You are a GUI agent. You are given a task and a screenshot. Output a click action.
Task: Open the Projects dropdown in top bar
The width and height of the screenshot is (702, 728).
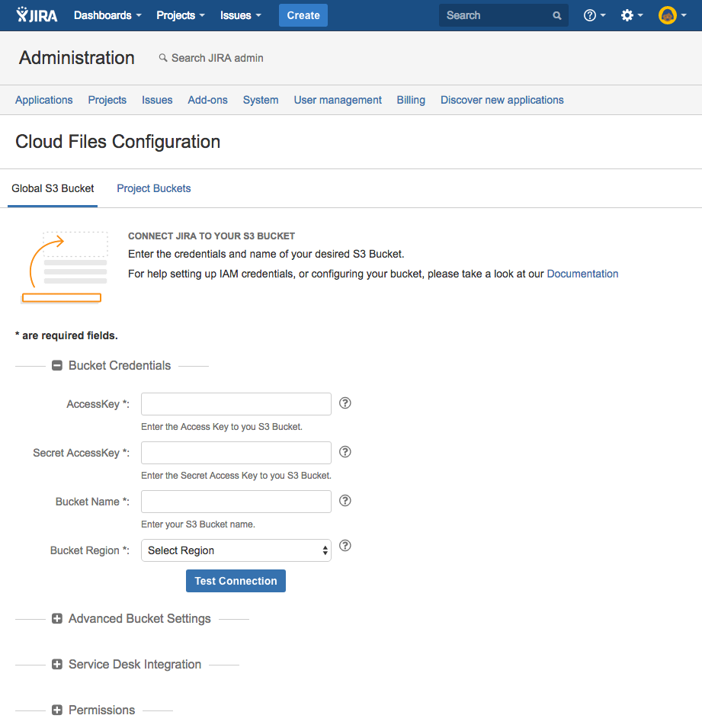click(x=180, y=15)
